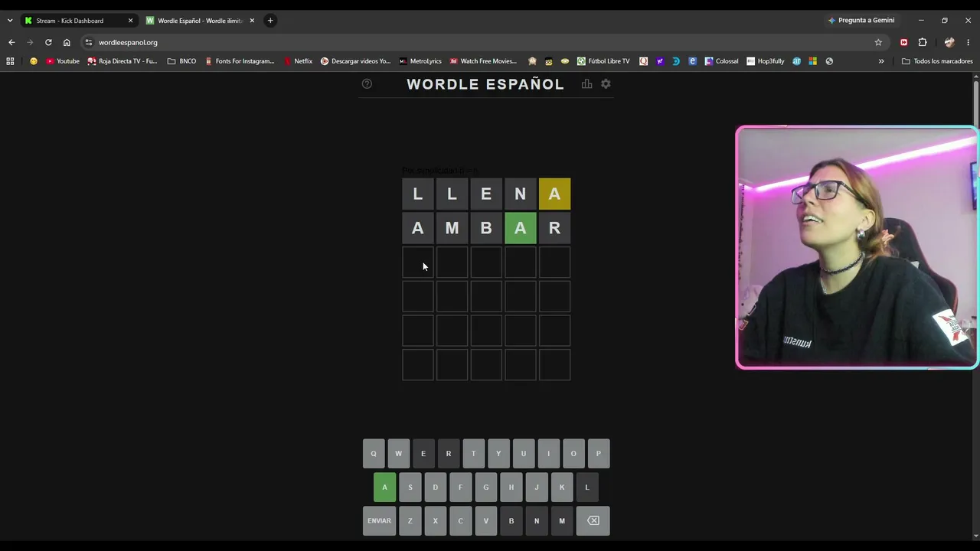
Task: Tap the Q key on the keyboard
Action: [374, 454]
